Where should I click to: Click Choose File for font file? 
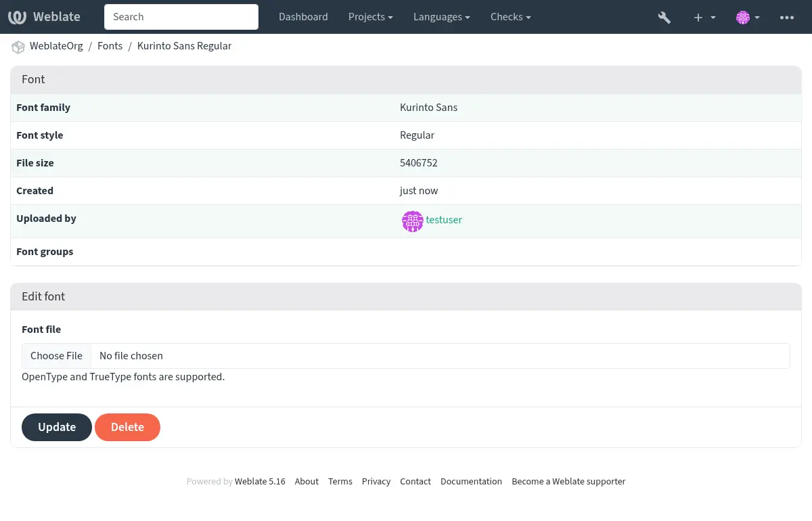(56, 356)
